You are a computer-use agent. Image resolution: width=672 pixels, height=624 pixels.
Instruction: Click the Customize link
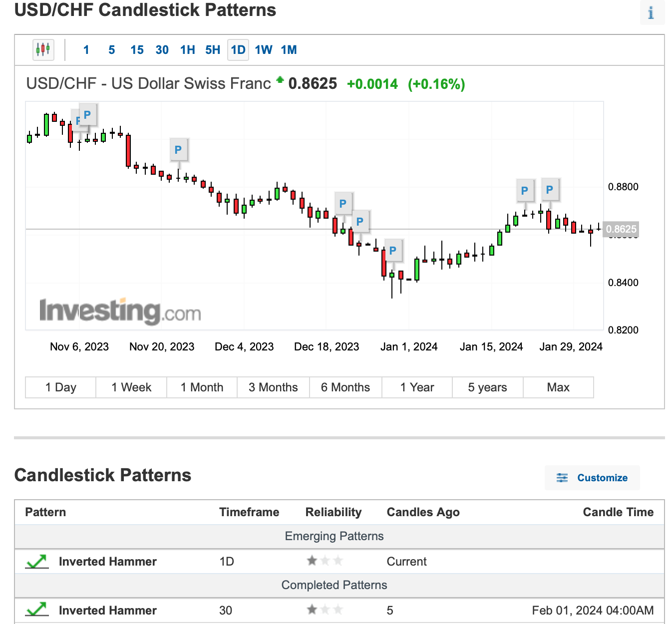click(x=602, y=478)
